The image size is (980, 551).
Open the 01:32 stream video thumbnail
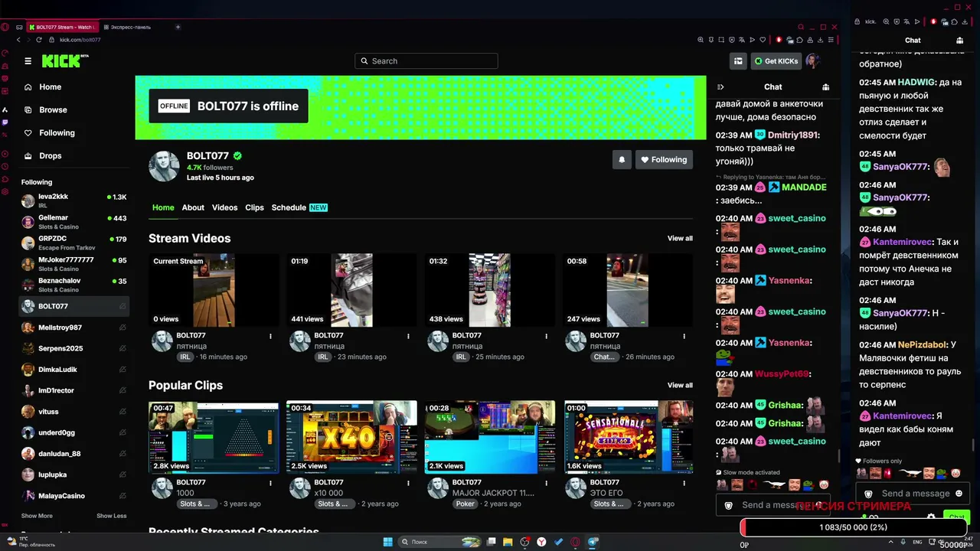tap(490, 290)
